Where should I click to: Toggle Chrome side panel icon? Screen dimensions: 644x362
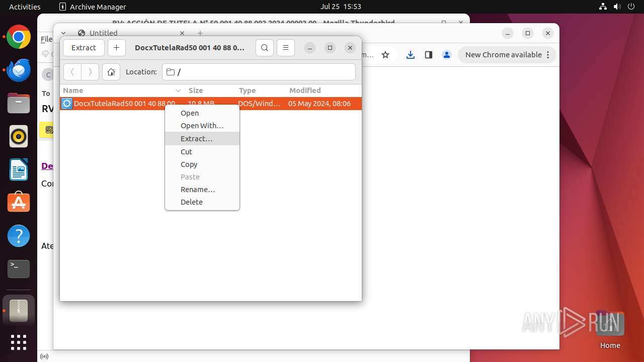[429, 55]
